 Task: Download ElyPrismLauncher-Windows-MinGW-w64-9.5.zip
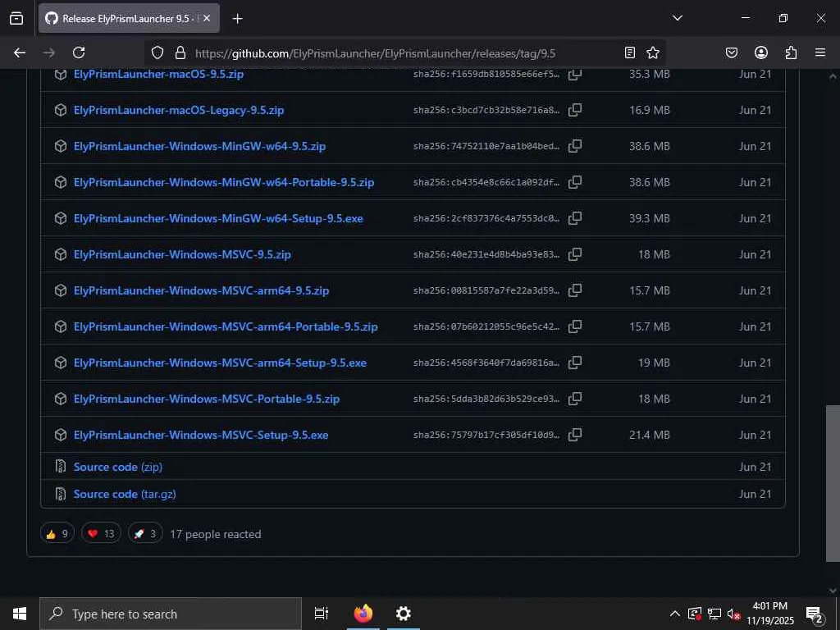pyautogui.click(x=200, y=146)
